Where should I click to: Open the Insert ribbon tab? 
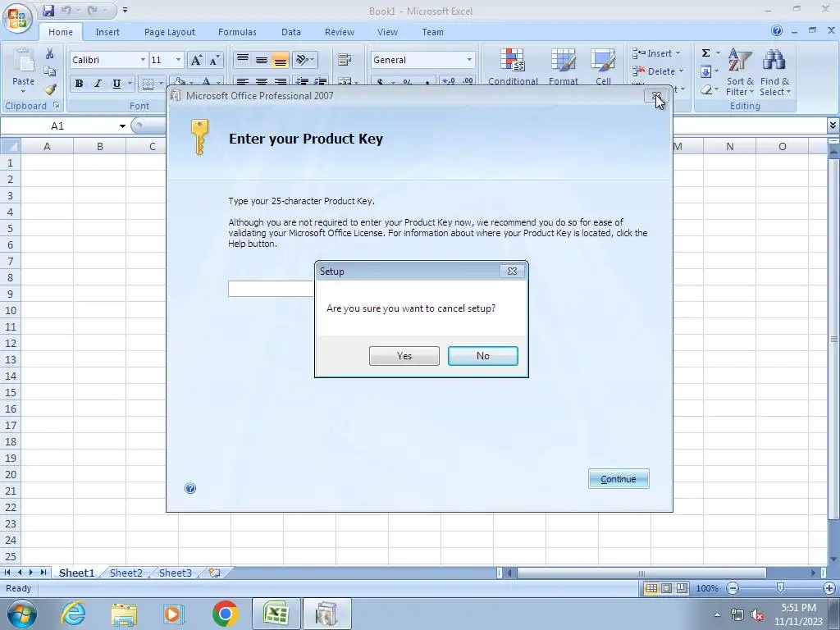click(x=107, y=32)
